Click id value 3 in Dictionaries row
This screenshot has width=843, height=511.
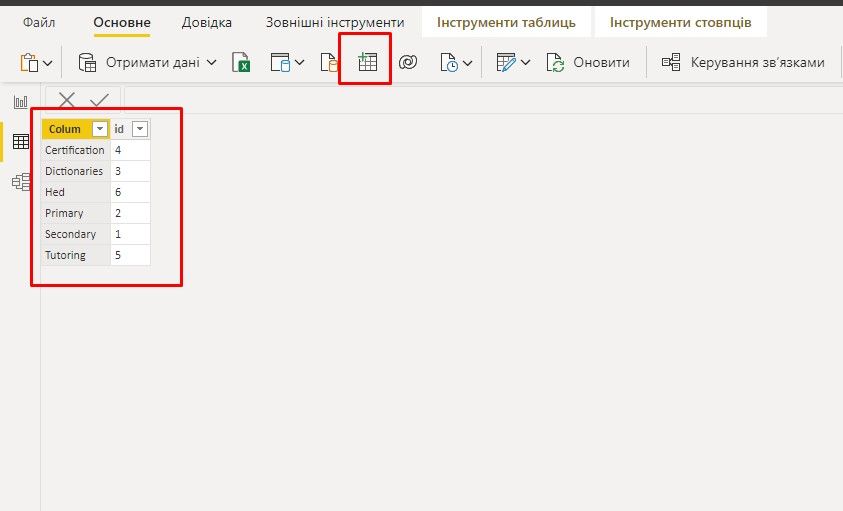coord(130,171)
